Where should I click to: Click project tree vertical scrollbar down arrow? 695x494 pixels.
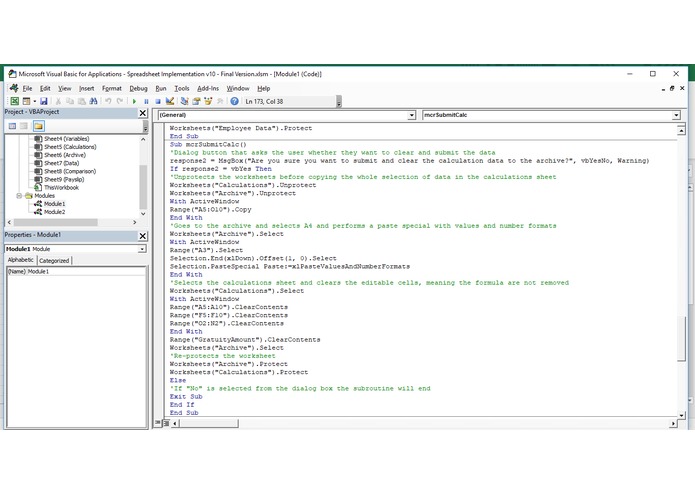[x=143, y=214]
